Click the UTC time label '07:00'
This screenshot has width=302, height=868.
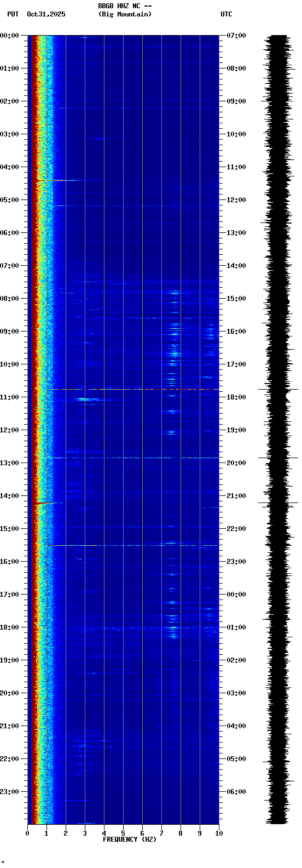tap(236, 36)
